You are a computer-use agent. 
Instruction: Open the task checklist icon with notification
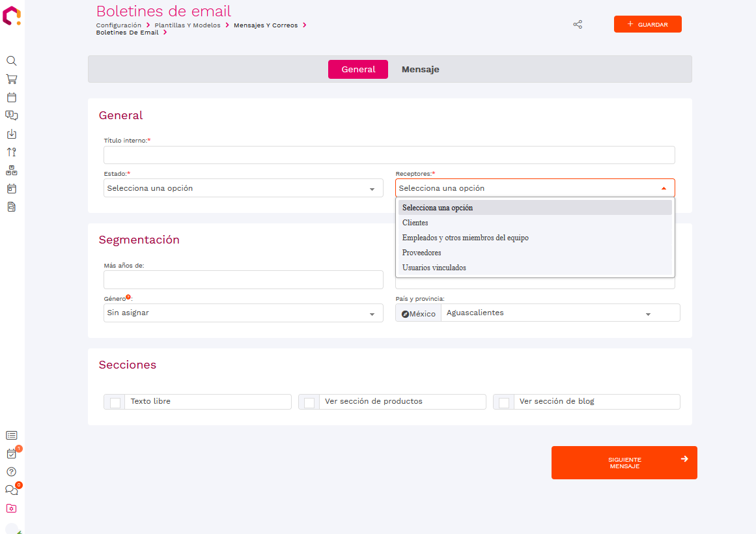pyautogui.click(x=11, y=454)
